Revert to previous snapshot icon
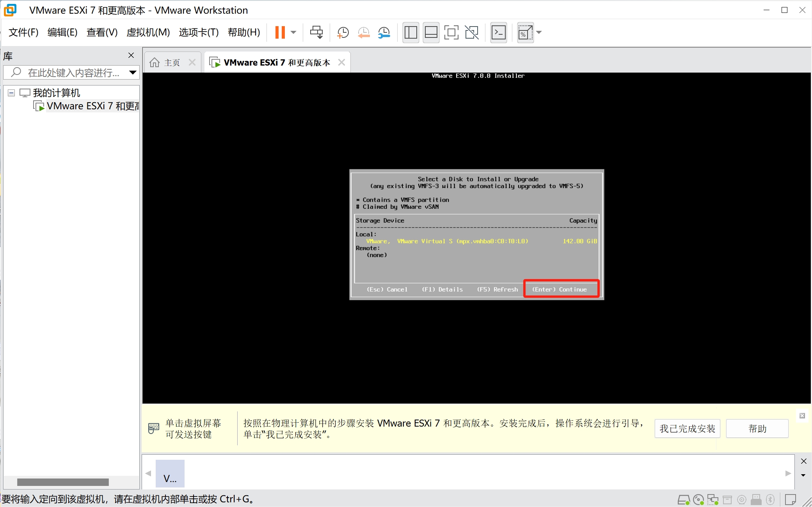This screenshot has height=507, width=812. click(364, 32)
